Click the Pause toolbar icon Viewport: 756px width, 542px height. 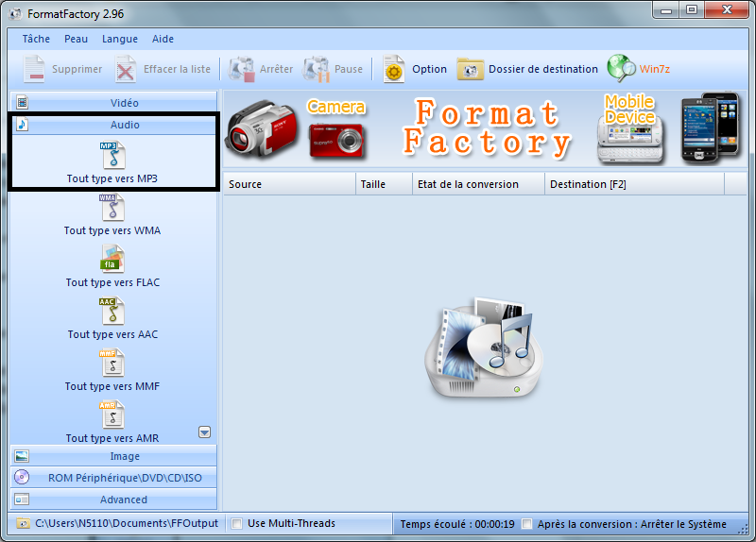tap(316, 69)
